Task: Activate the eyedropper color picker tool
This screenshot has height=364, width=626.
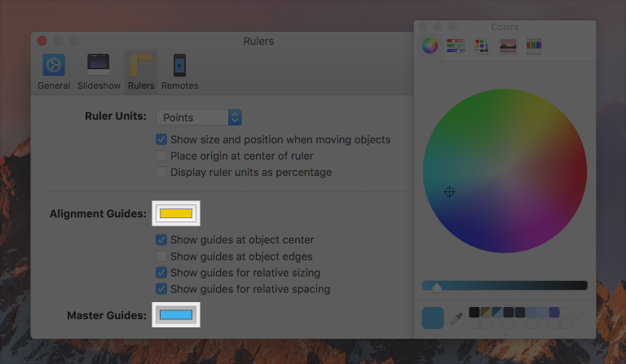Action: 456,318
